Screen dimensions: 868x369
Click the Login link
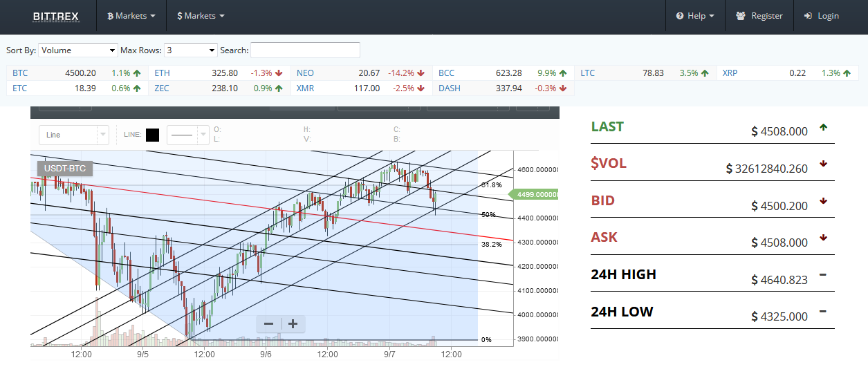(x=822, y=15)
